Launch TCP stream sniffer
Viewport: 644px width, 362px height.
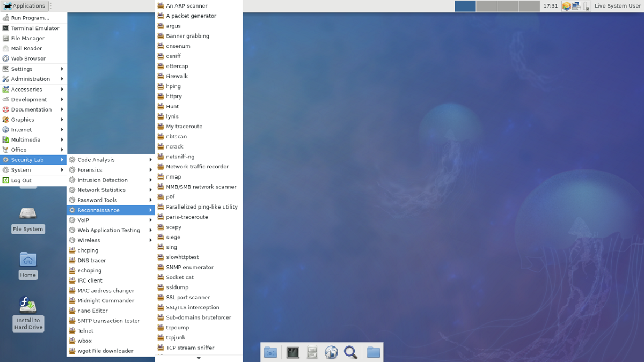click(x=199, y=348)
